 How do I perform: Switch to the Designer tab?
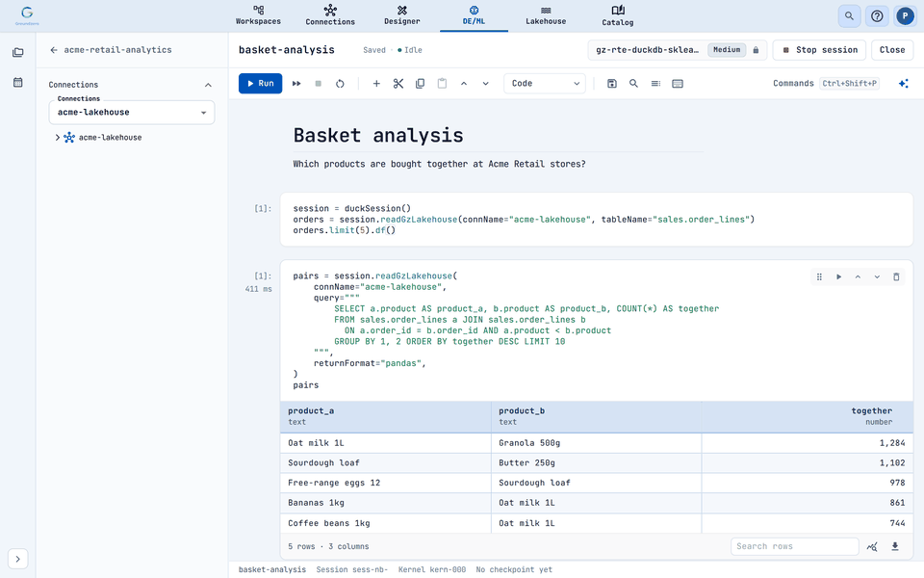click(402, 15)
